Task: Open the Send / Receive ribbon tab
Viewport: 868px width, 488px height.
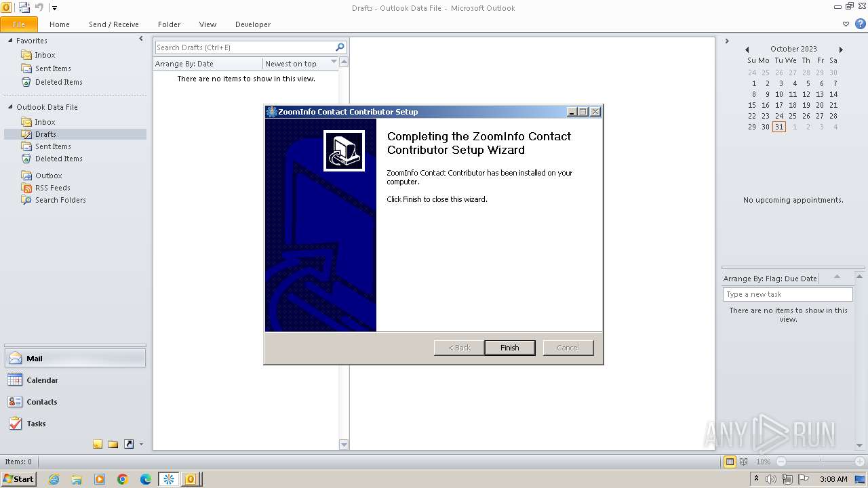Action: coord(114,24)
